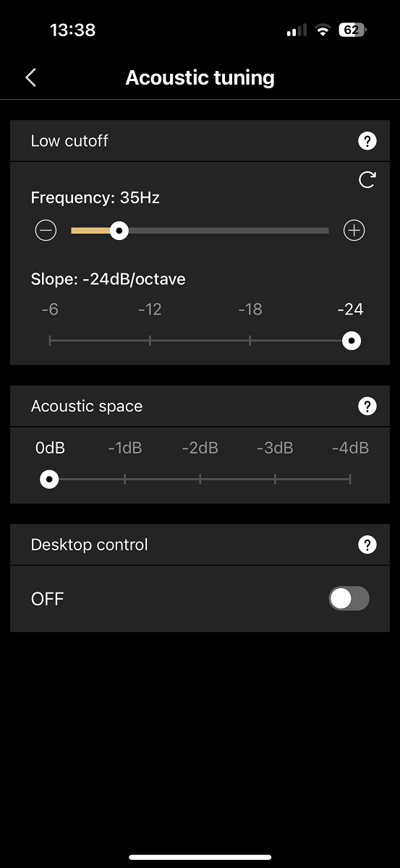Tap the Wi-Fi icon in status bar
This screenshot has width=400, height=868.
click(322, 30)
